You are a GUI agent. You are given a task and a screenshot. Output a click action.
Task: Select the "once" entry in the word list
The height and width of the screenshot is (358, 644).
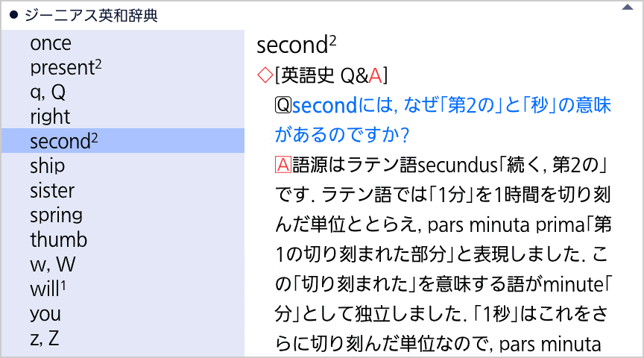click(x=51, y=43)
